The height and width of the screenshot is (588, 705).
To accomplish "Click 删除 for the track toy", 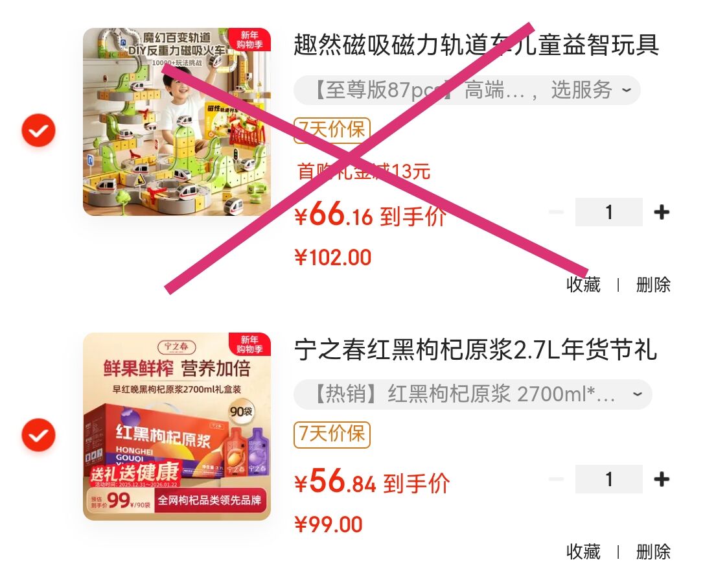I will pos(653,285).
